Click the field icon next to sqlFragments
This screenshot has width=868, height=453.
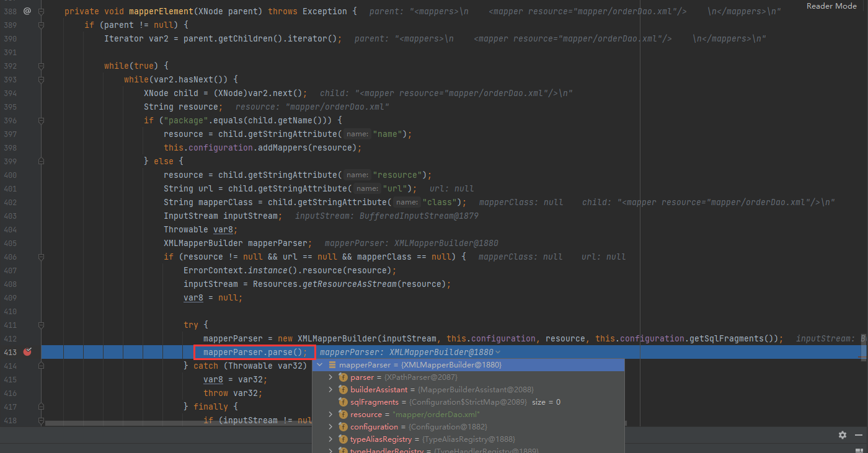[343, 402]
